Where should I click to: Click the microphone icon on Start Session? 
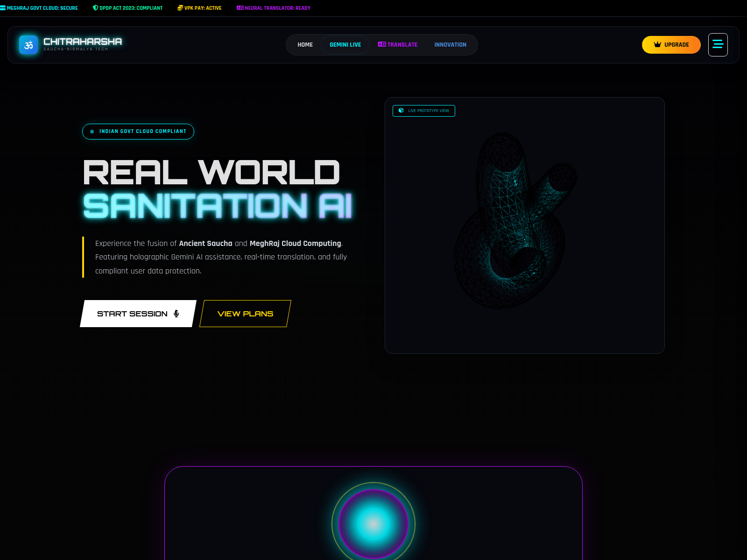(x=176, y=314)
